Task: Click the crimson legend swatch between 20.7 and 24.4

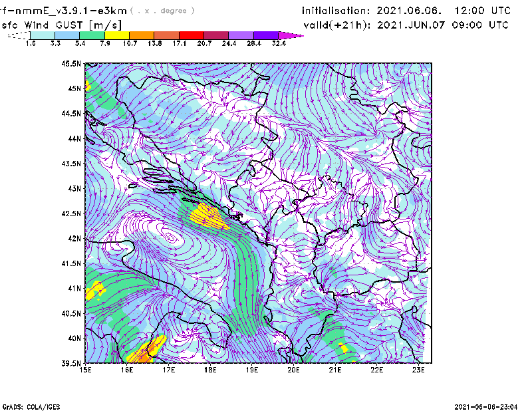Action: (217, 35)
